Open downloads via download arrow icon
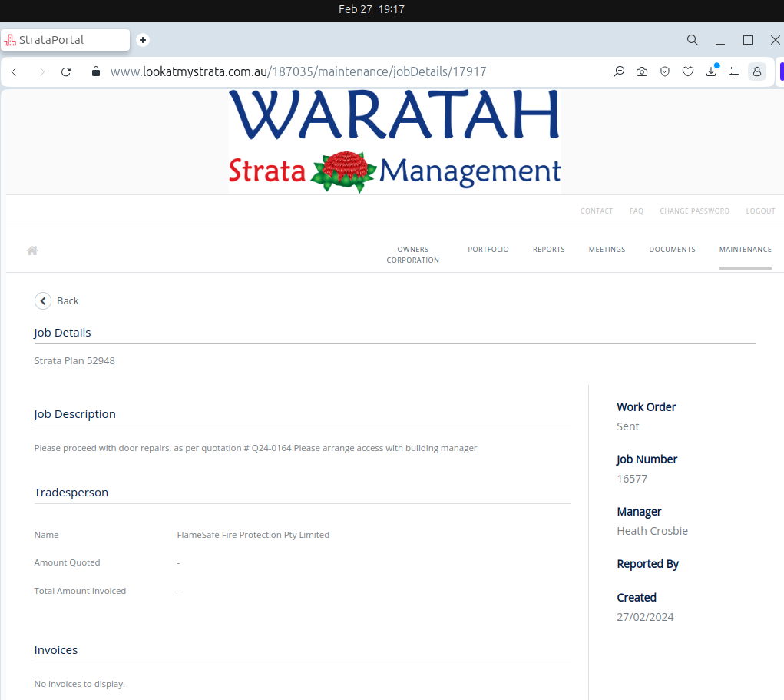The image size is (784, 700). tap(711, 71)
